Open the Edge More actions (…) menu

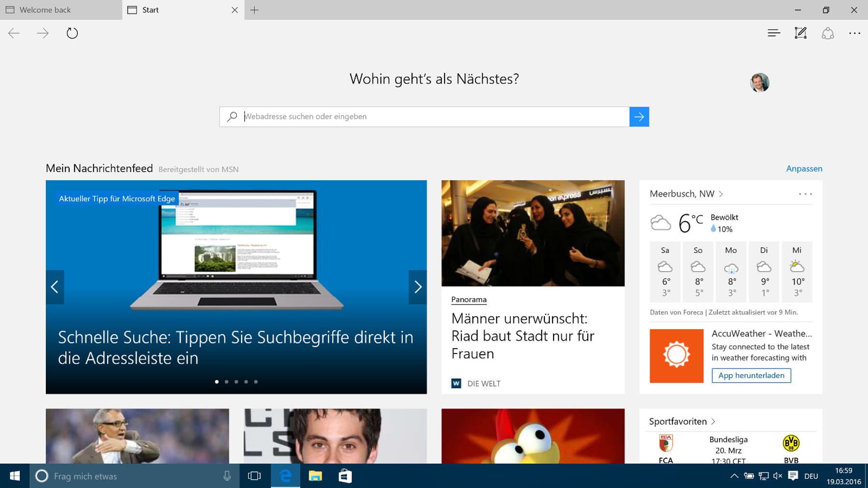(854, 33)
